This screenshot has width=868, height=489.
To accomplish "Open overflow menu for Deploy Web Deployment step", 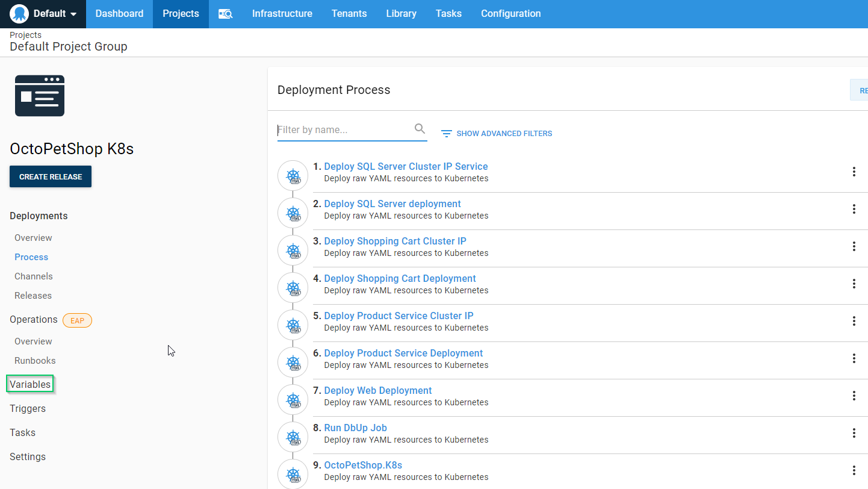I will (854, 396).
